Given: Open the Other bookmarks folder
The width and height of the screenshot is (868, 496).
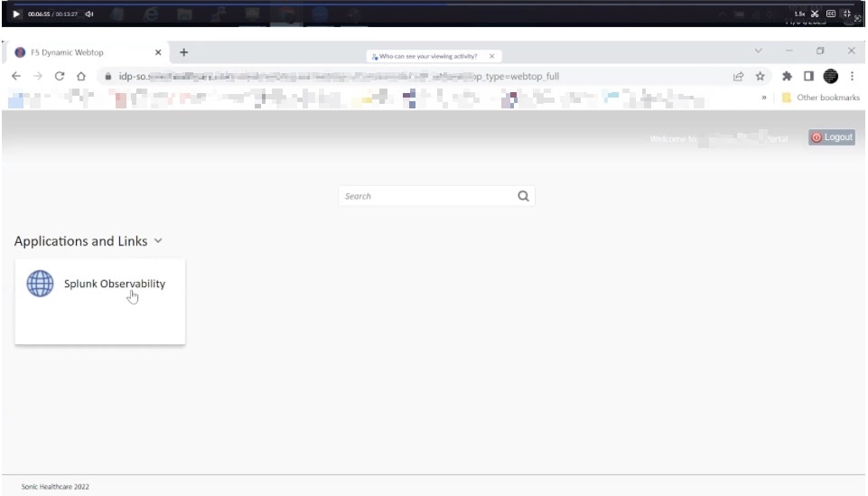Looking at the screenshot, I should pos(820,98).
